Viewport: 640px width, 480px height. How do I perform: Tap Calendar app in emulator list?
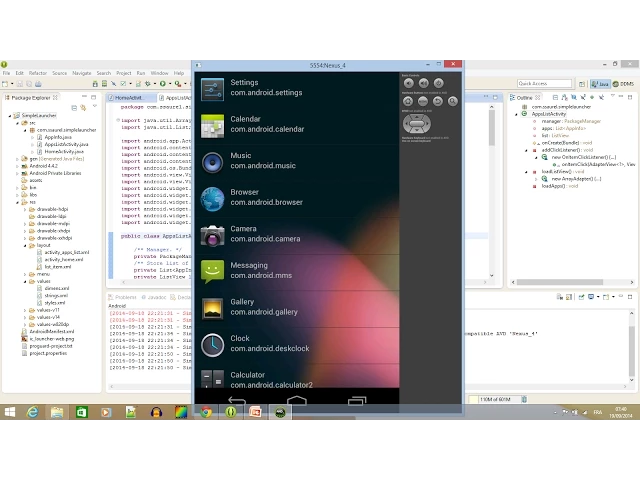297,124
